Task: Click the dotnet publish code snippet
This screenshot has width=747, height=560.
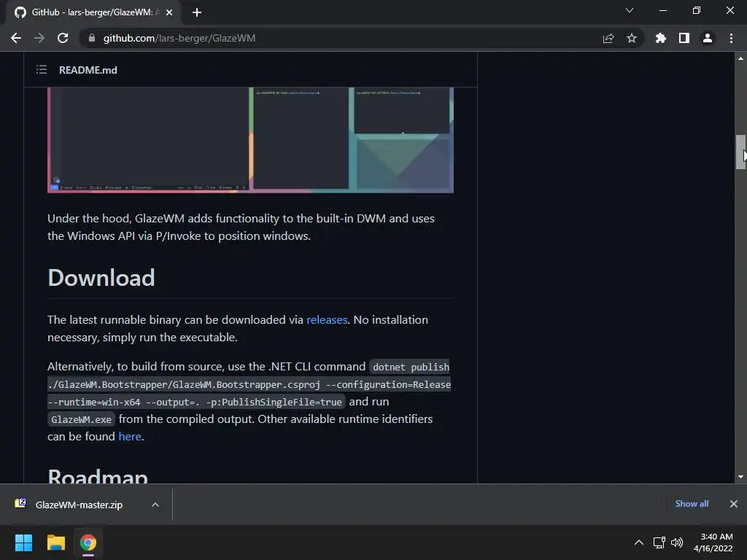Action: coord(249,384)
